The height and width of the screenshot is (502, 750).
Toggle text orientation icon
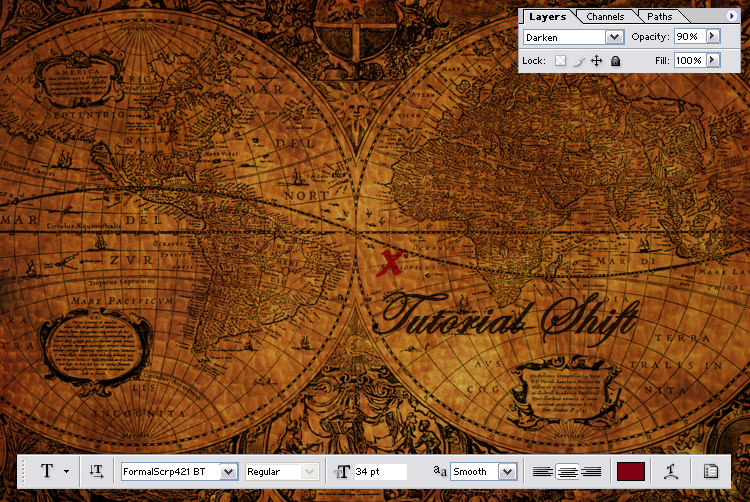[x=96, y=471]
